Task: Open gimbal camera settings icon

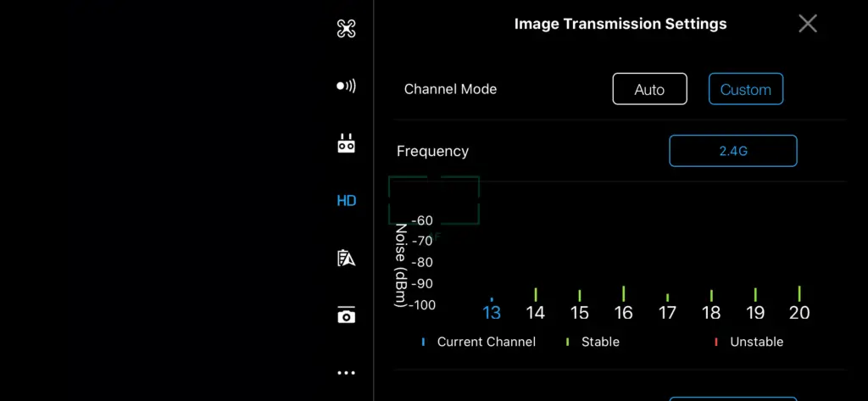Action: 346,315
